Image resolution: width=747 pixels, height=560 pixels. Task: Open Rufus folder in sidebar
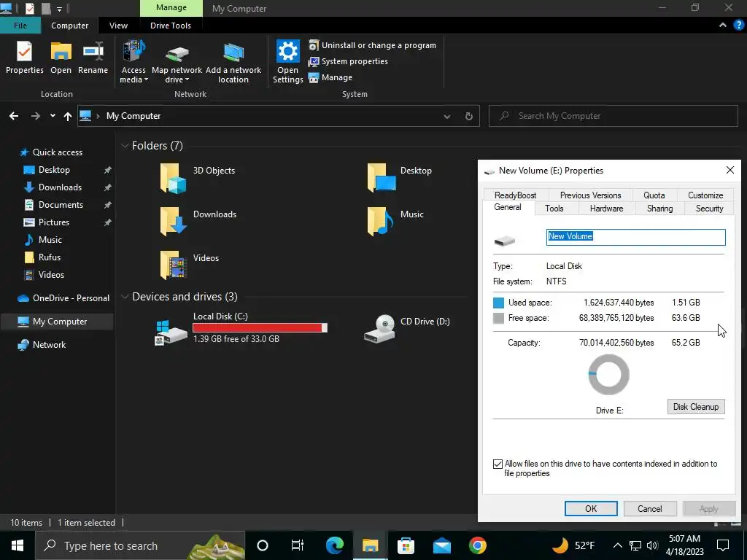pyautogui.click(x=49, y=257)
